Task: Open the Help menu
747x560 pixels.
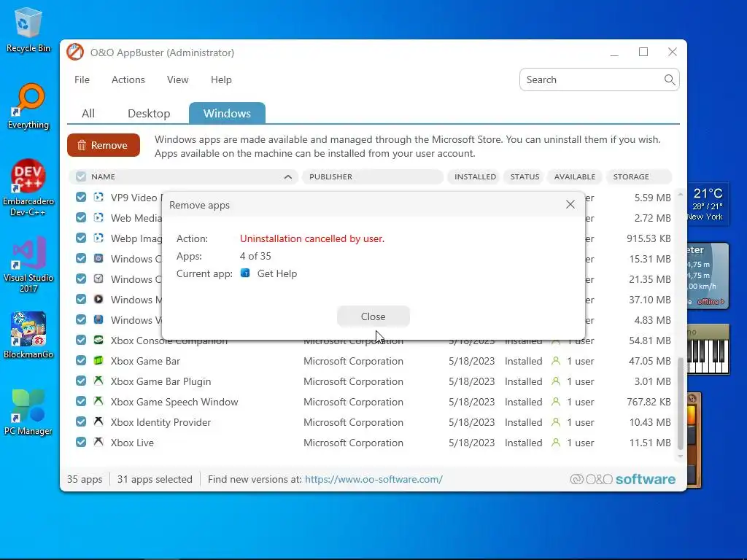Action: click(221, 79)
